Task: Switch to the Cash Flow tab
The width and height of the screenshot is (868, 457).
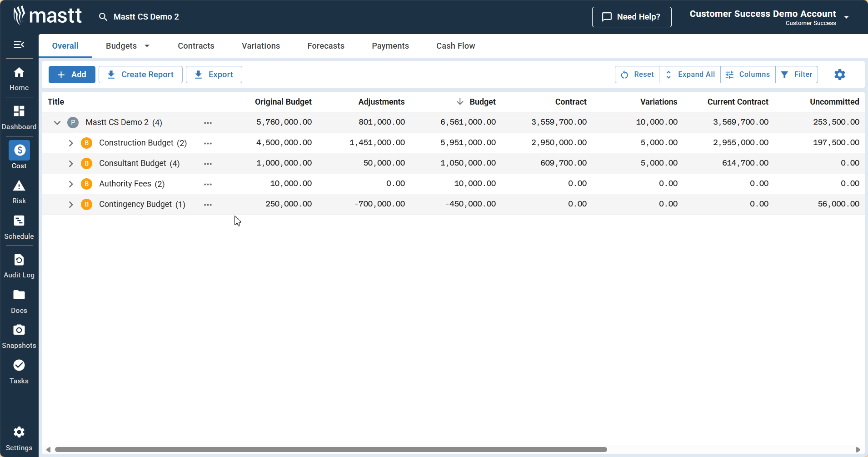Action: 456,46
